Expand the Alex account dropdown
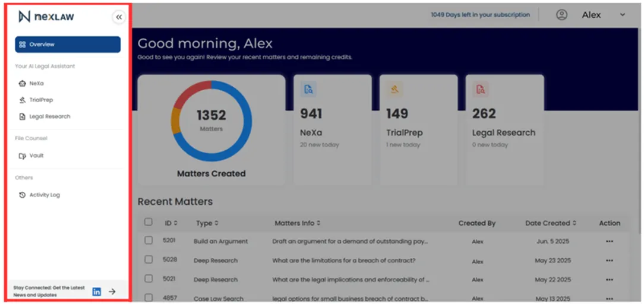 pos(623,15)
